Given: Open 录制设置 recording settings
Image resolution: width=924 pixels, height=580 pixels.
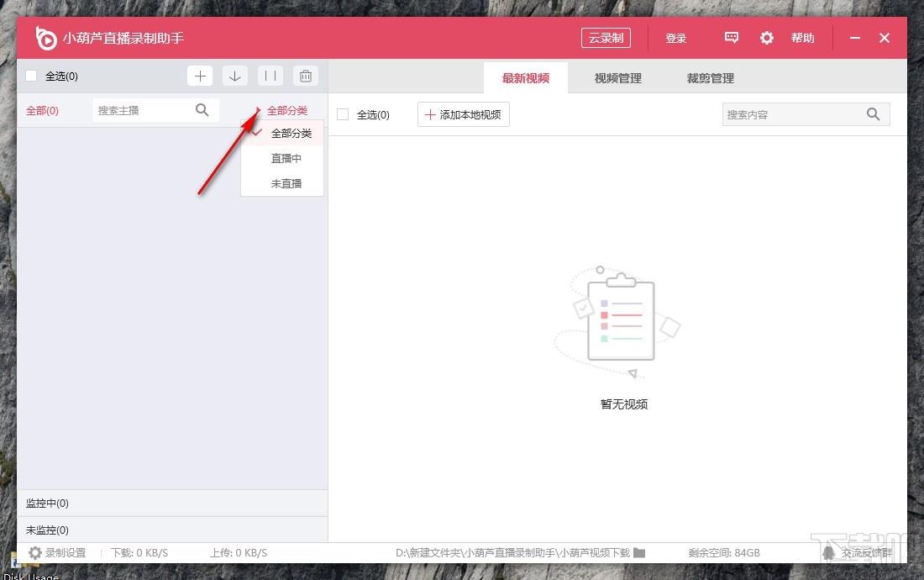Looking at the screenshot, I should point(57,553).
